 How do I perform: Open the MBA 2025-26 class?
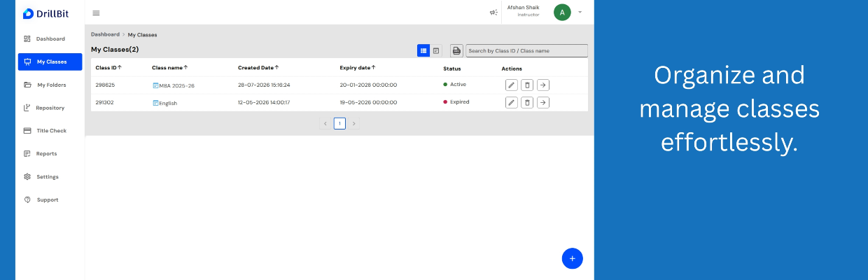point(174,85)
